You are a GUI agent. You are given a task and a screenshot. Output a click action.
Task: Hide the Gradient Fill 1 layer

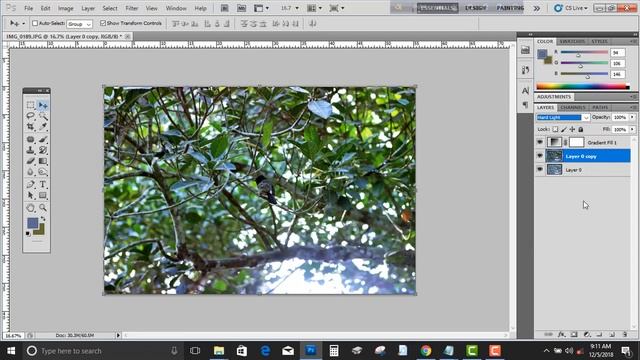coord(540,142)
